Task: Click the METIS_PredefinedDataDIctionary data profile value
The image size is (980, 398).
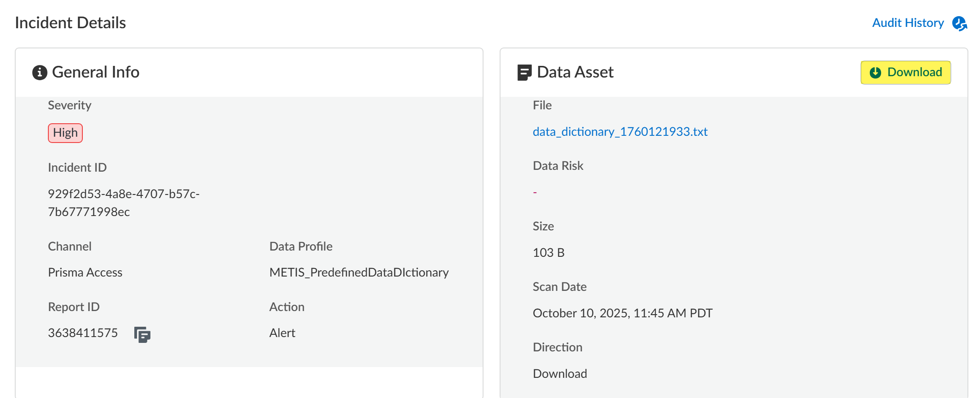Action: [x=359, y=273]
